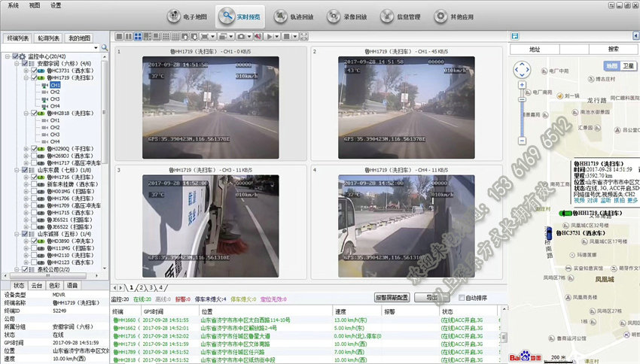This screenshot has width=640, height=364.
Task: Click the map pan direction control
Action: click(x=522, y=70)
